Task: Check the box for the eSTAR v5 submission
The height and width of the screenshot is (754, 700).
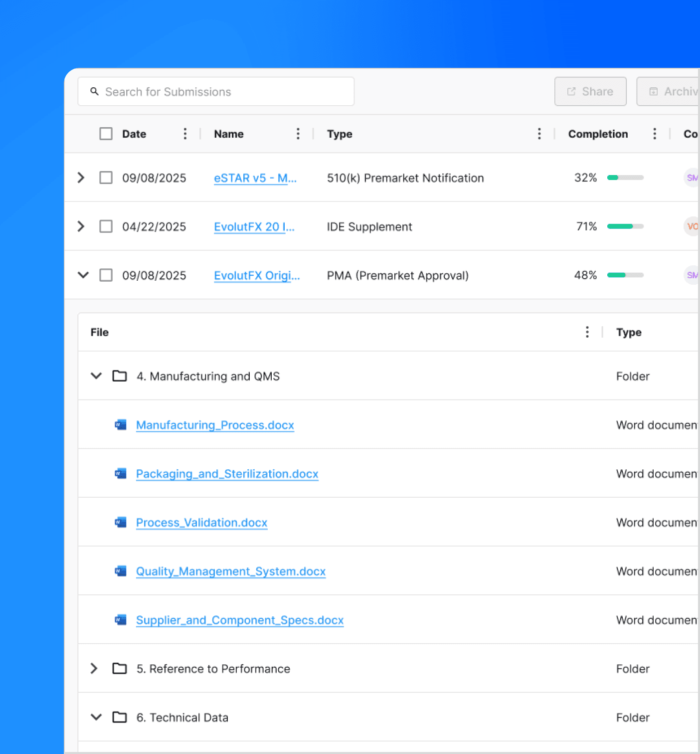Action: 106,178
